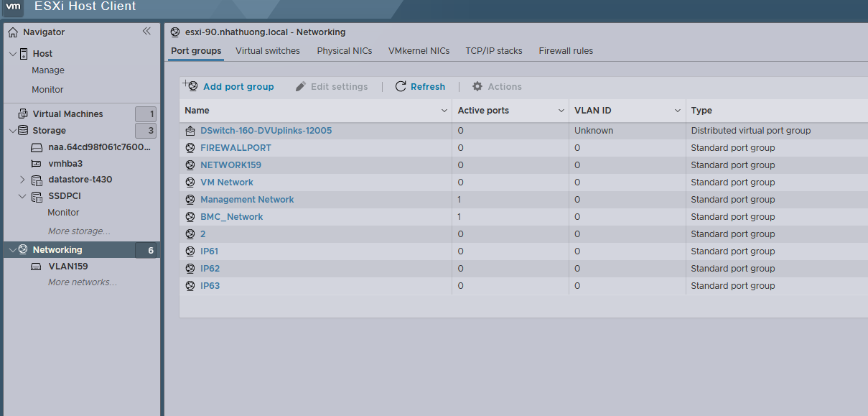Screen dimensions: 868x416
Task: Click the Virtual Machines icon in Navigator
Action: coord(23,114)
